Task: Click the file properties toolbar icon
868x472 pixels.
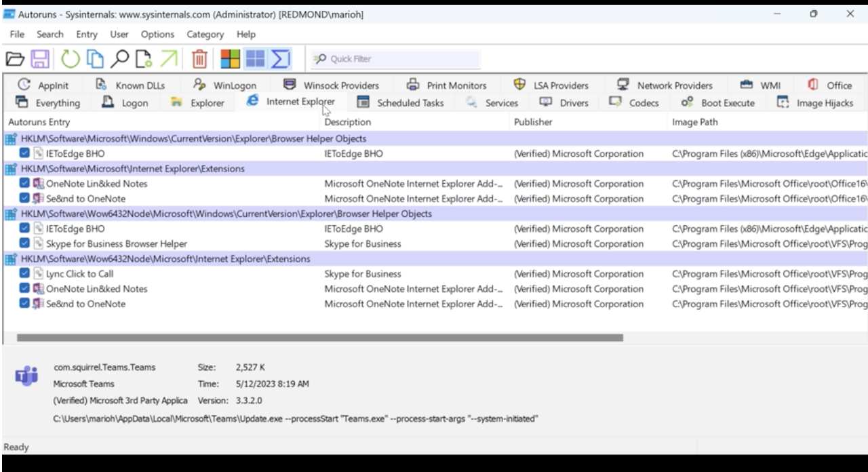Action: [144, 59]
